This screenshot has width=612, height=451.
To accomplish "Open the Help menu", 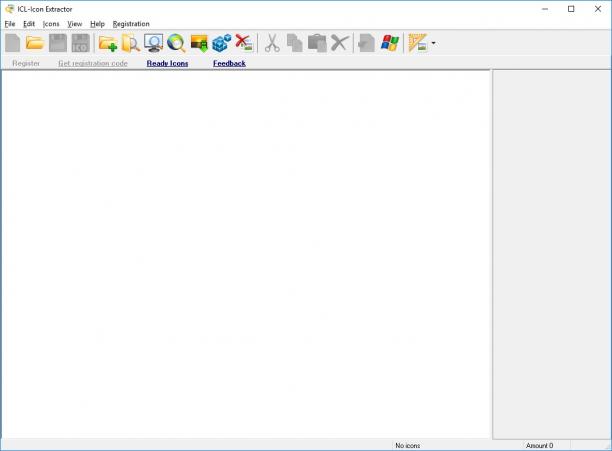I will 98,24.
